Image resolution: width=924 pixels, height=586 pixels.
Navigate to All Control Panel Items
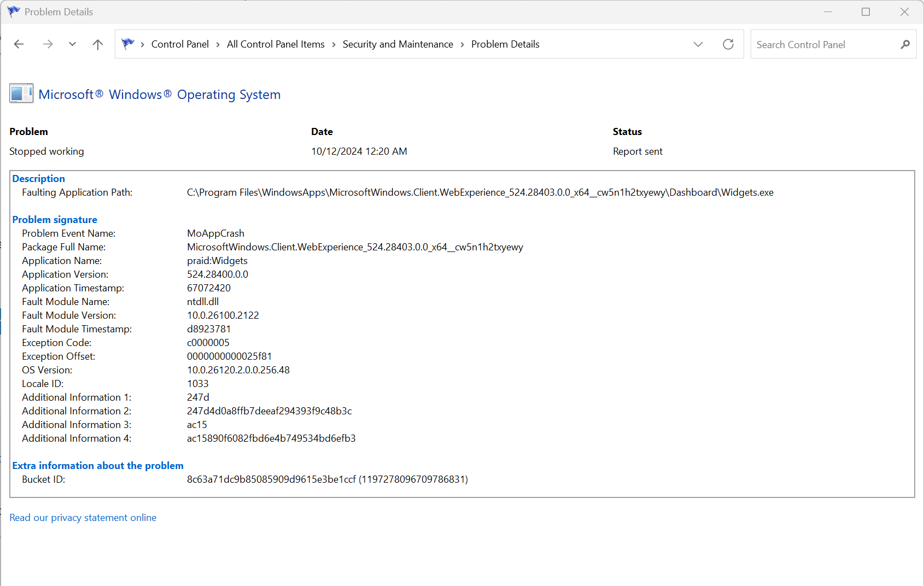click(x=276, y=44)
